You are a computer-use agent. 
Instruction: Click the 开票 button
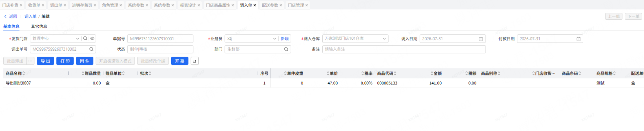[180, 61]
